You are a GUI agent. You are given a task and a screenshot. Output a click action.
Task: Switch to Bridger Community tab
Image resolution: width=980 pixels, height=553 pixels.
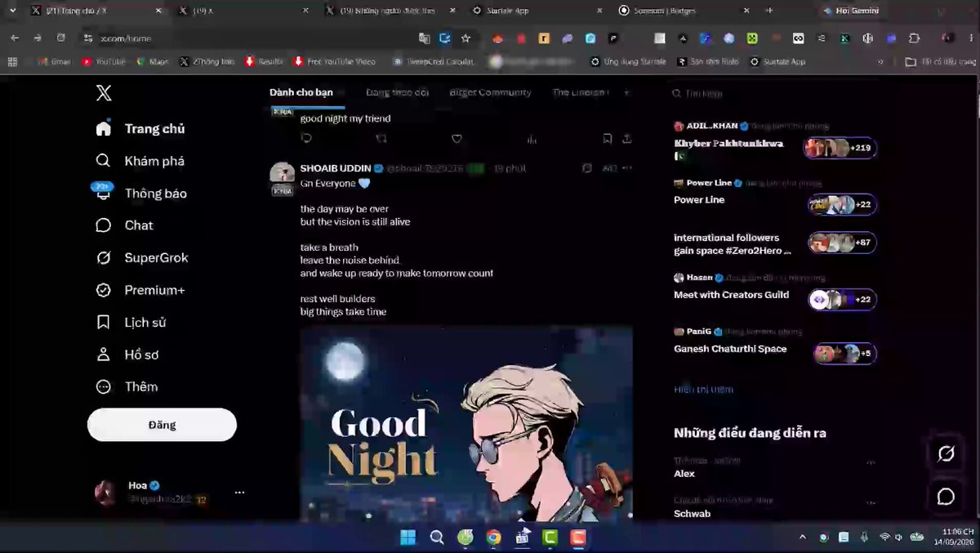click(x=490, y=92)
